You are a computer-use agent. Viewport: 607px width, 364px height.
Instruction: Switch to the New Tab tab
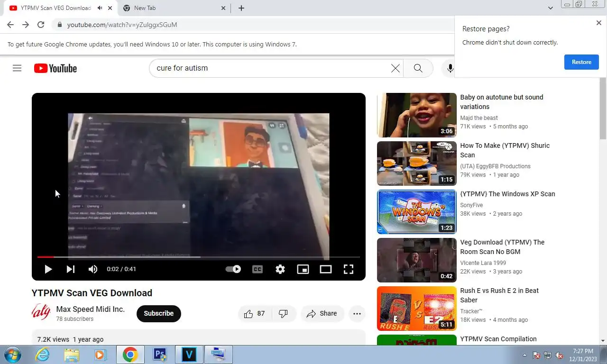pyautogui.click(x=174, y=8)
